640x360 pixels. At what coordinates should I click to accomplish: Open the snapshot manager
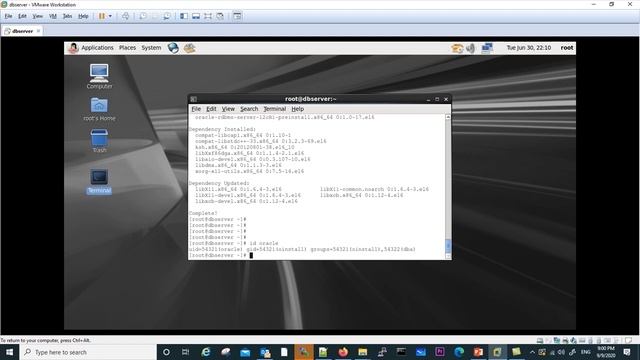(x=167, y=16)
